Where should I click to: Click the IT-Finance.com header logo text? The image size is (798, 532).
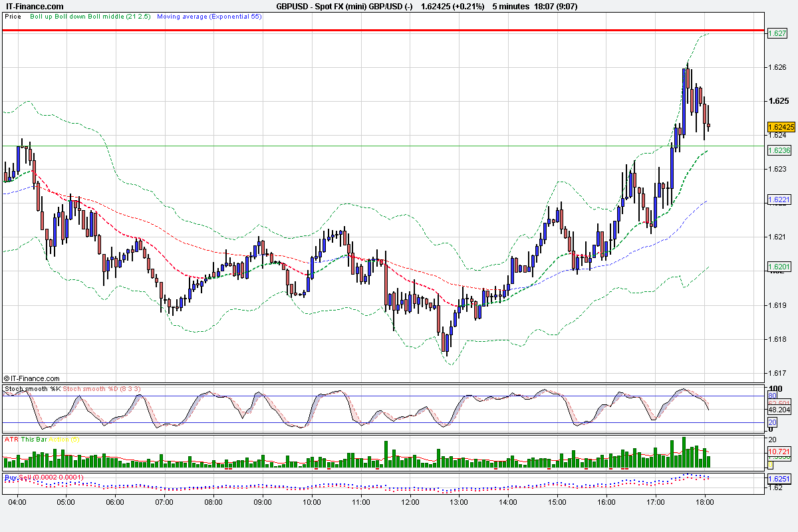[x=34, y=7]
